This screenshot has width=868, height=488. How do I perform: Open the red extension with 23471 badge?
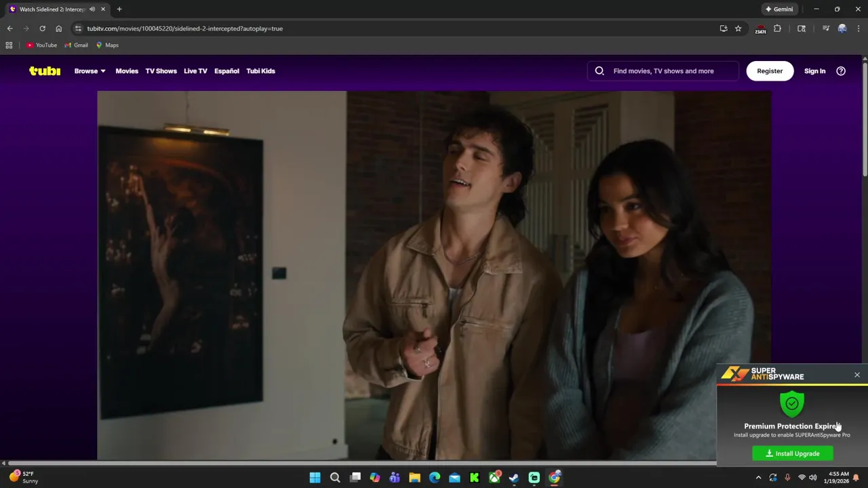(761, 29)
